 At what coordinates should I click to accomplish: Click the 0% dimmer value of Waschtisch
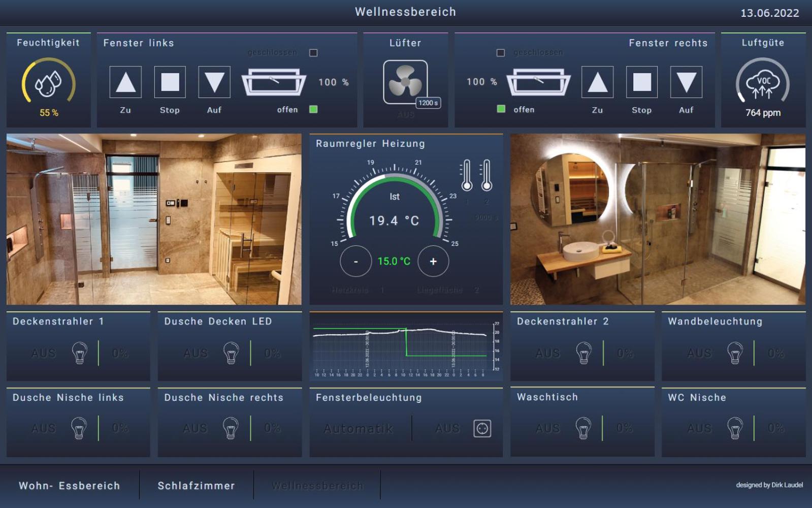coord(624,428)
